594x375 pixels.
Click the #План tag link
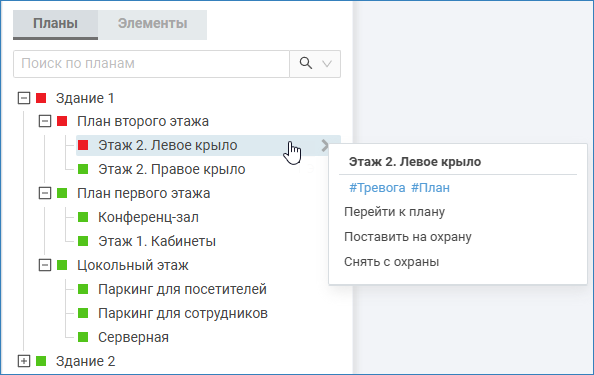click(430, 188)
